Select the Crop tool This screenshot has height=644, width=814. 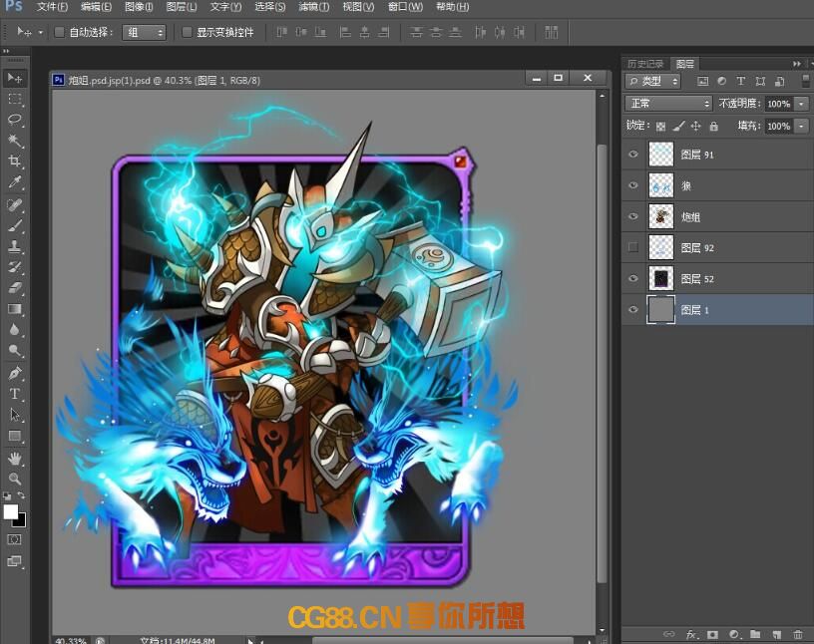[x=15, y=161]
